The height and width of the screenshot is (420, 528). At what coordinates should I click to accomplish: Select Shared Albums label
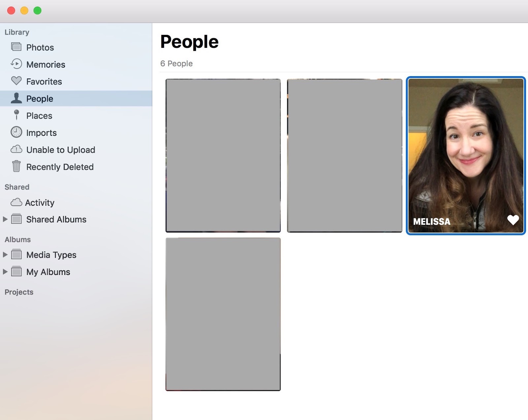56,220
